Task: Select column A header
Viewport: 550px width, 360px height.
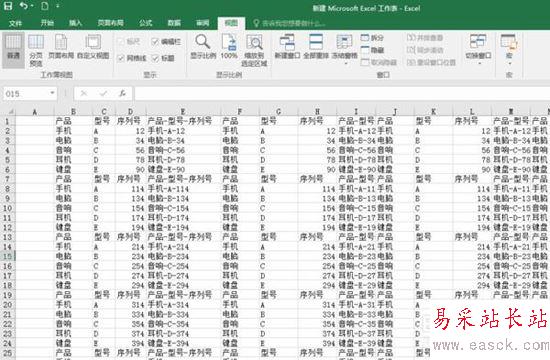Action: pyautogui.click(x=34, y=112)
